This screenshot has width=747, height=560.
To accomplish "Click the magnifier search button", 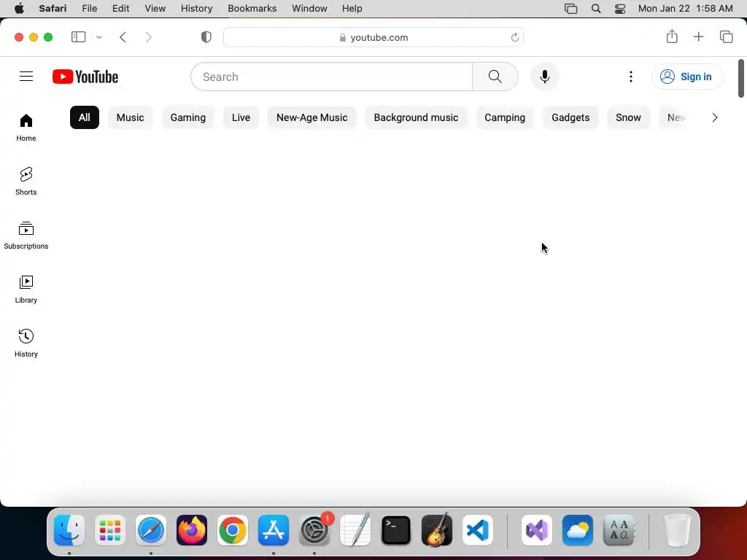I will (x=495, y=77).
